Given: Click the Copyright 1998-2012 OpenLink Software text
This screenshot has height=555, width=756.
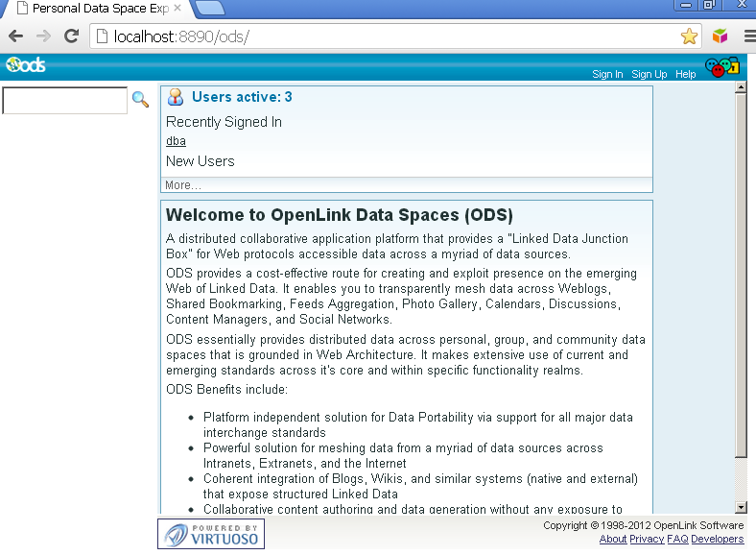Looking at the screenshot, I should (643, 525).
